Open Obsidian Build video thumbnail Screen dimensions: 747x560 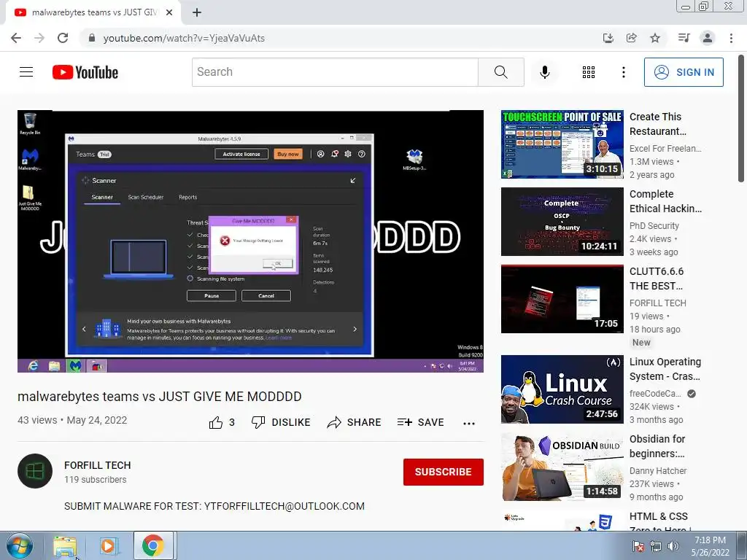562,467
